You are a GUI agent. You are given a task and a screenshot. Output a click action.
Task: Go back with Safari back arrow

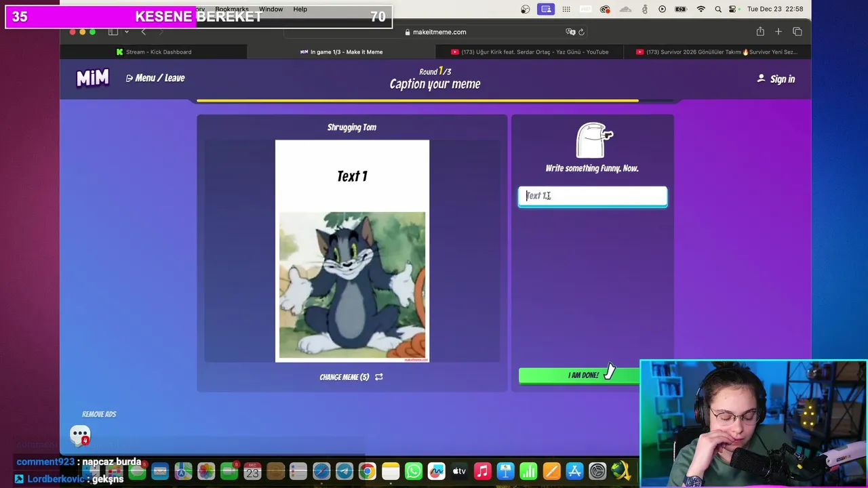[x=143, y=32]
